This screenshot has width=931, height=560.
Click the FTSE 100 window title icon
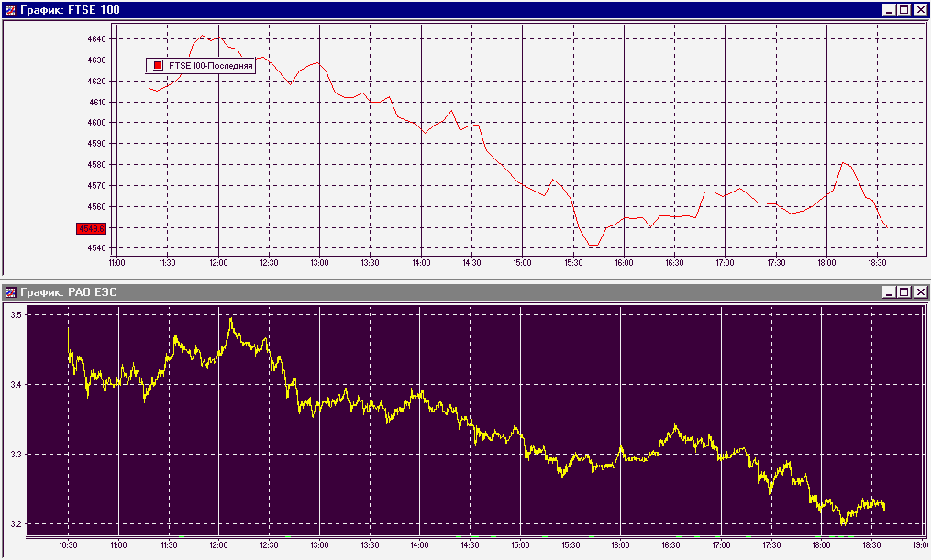(10, 10)
